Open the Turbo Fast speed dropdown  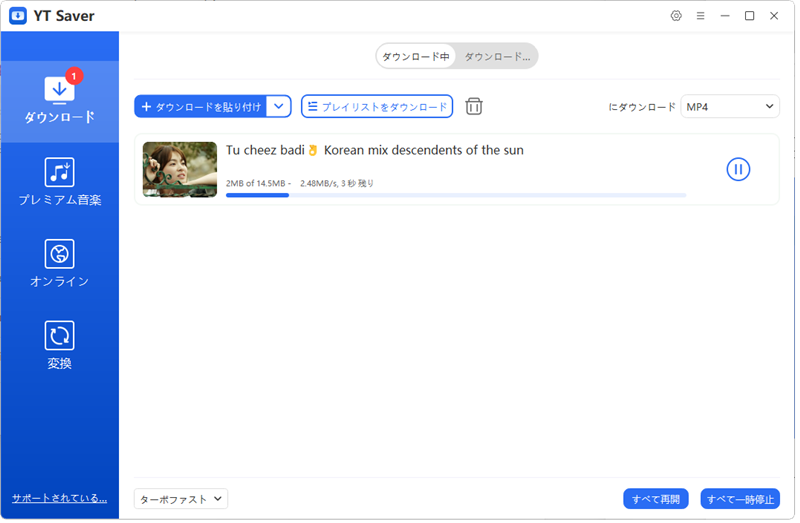point(181,498)
